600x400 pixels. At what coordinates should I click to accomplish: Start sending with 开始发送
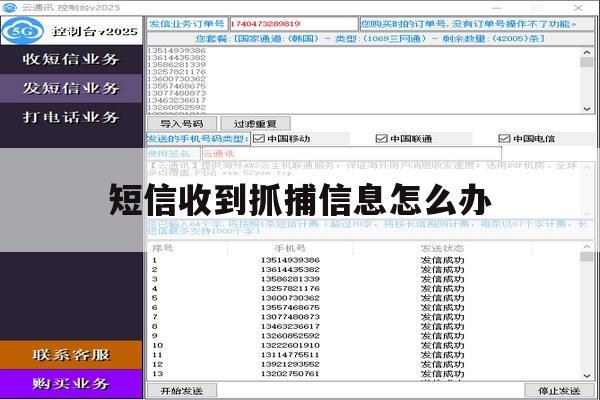[182, 391]
